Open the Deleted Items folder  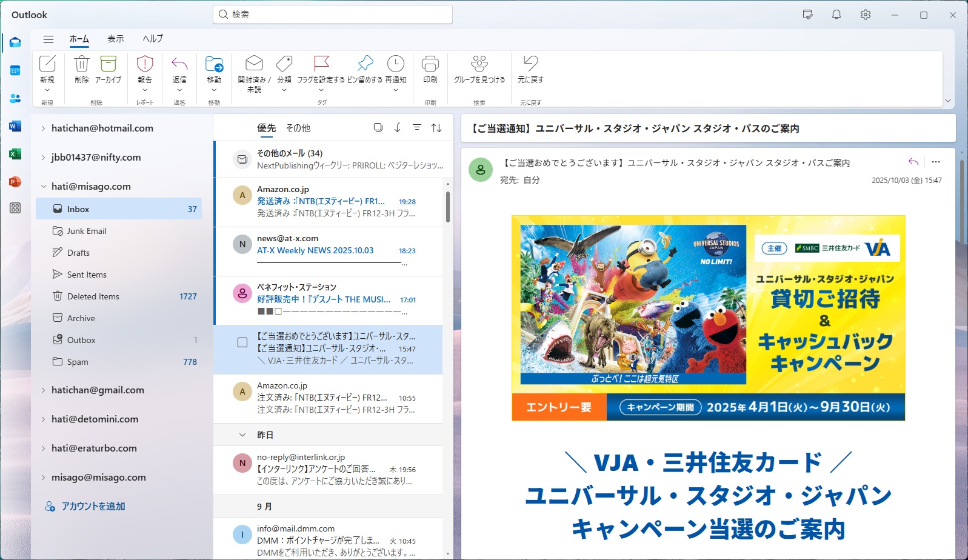tap(93, 296)
